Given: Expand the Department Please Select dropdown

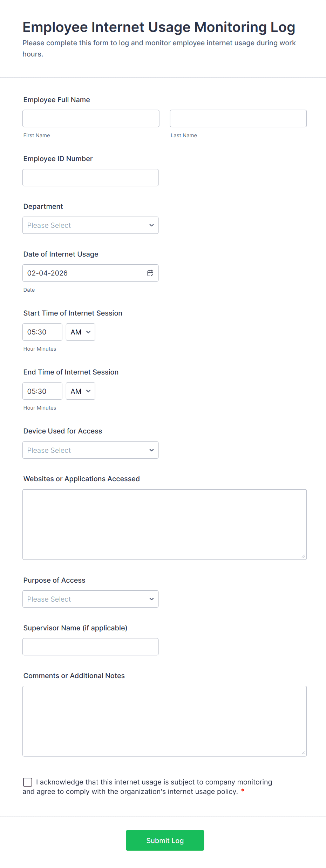Looking at the screenshot, I should 90,225.
